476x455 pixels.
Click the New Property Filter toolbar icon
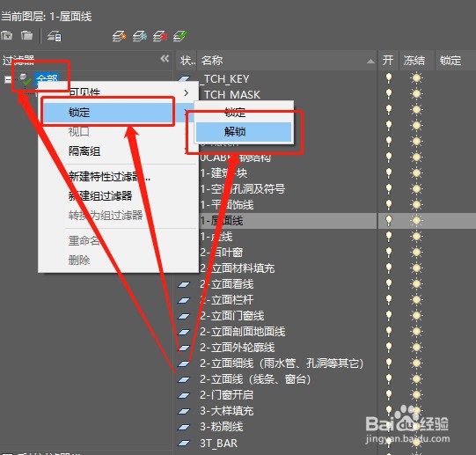point(6,36)
